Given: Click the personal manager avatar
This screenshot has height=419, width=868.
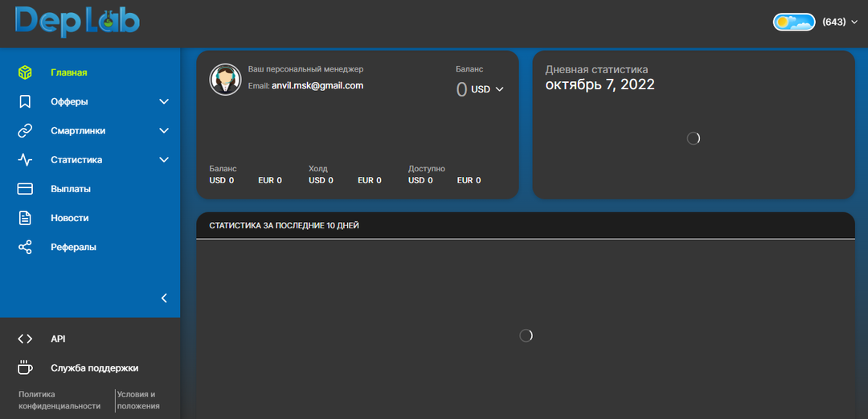Looking at the screenshot, I should tap(225, 80).
